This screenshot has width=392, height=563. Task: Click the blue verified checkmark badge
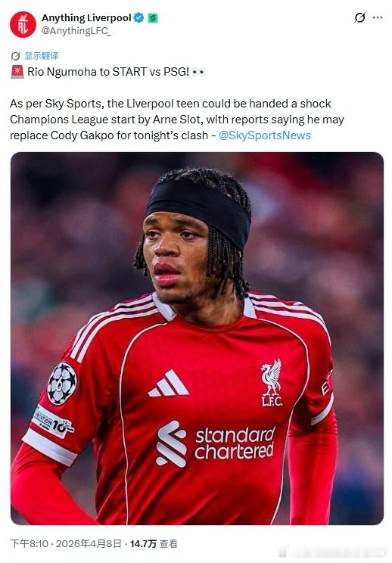click(x=138, y=17)
